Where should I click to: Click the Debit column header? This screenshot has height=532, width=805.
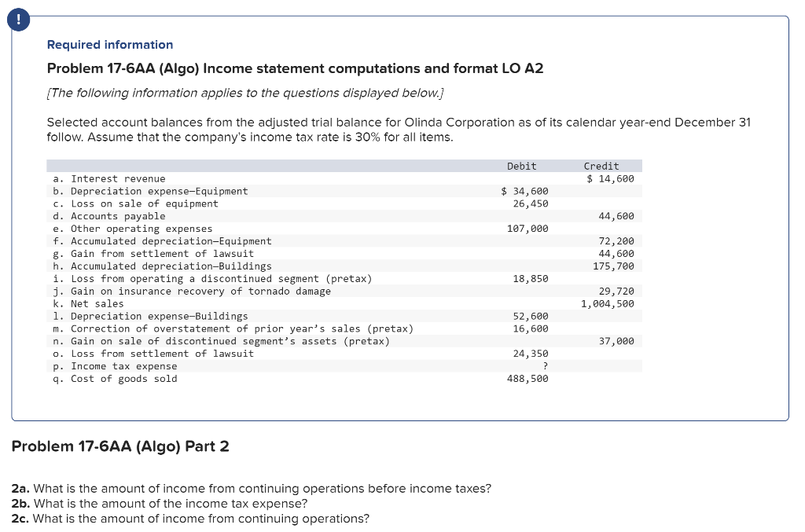pyautogui.click(x=521, y=166)
